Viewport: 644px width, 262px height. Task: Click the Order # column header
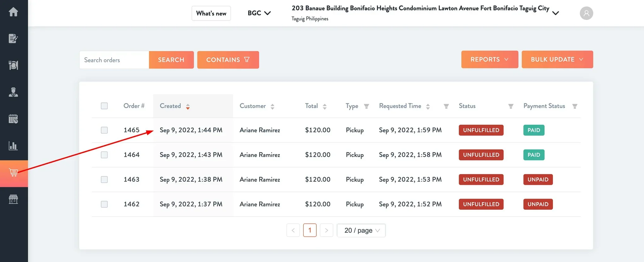tap(134, 106)
